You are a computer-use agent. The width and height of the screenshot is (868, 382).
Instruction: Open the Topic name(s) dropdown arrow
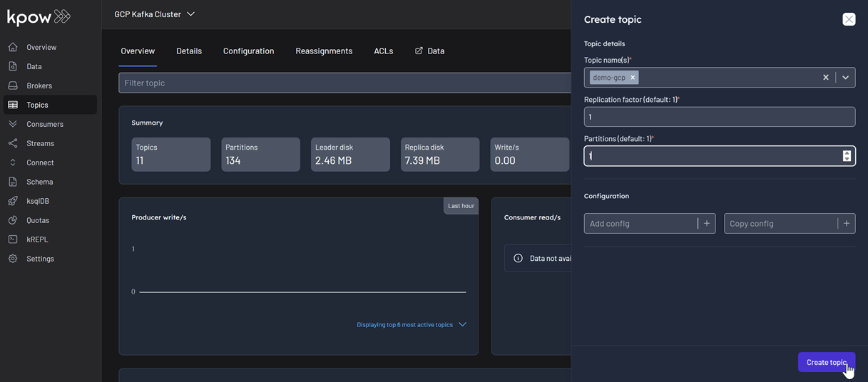point(845,78)
